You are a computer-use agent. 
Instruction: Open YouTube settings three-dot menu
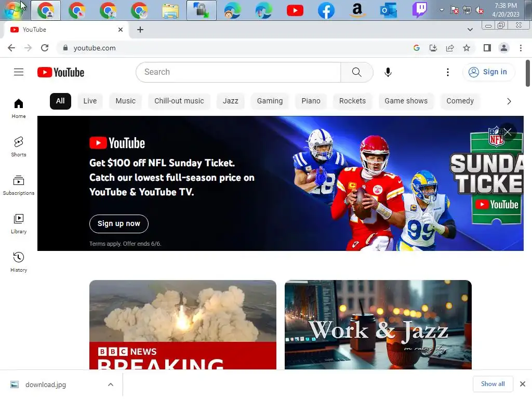tap(447, 72)
